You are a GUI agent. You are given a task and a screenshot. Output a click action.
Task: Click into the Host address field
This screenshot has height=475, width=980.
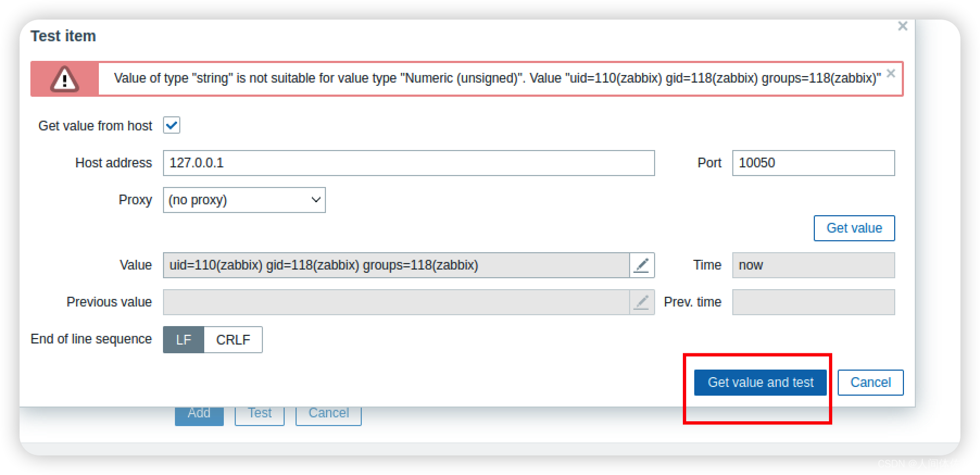[409, 163]
